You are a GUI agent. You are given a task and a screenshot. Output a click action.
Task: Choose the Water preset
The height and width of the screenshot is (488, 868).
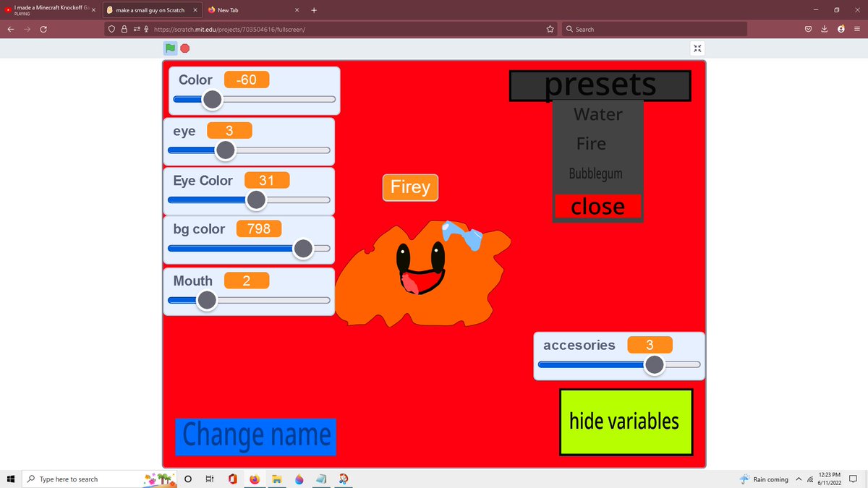point(597,114)
